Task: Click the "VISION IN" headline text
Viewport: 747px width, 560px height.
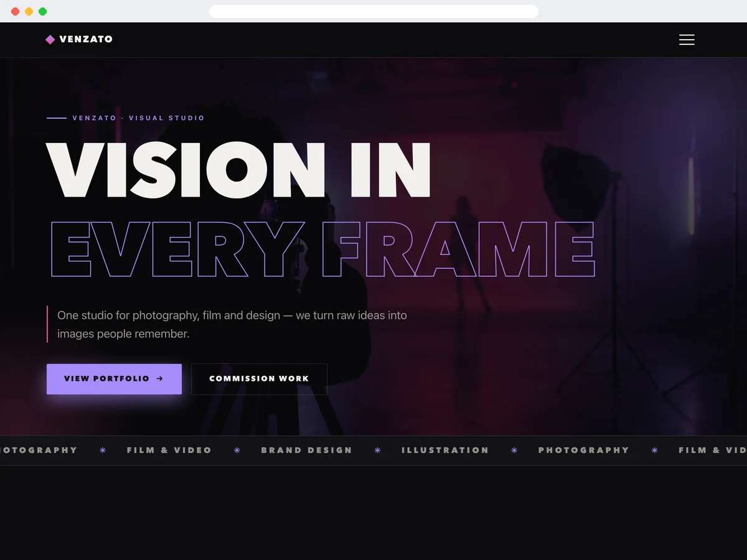Action: click(x=239, y=169)
